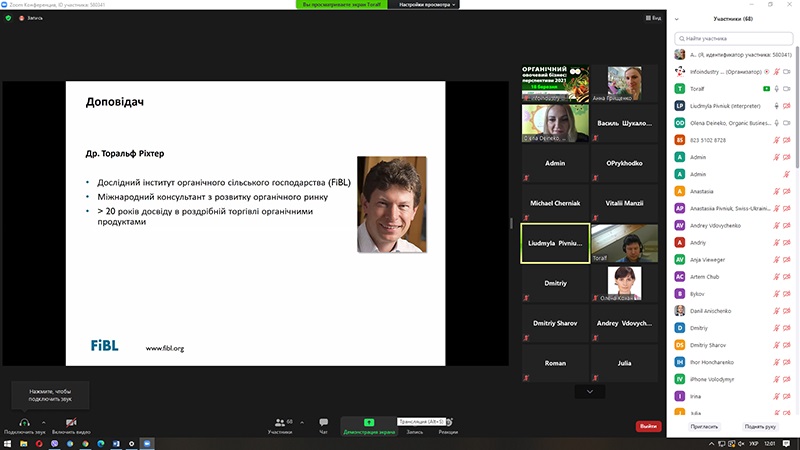
Task: Click the participants list vertical scrollbar
Action: (797, 107)
